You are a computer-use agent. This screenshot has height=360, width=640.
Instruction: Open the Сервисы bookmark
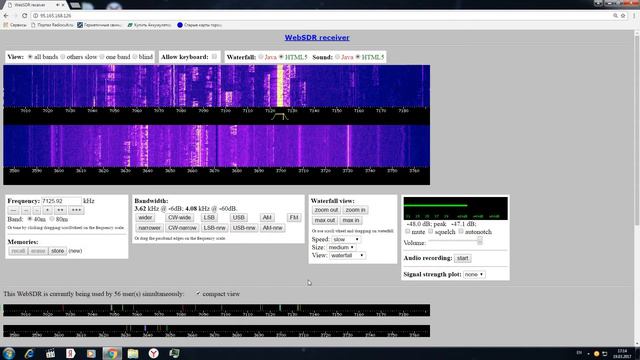pyautogui.click(x=15, y=25)
